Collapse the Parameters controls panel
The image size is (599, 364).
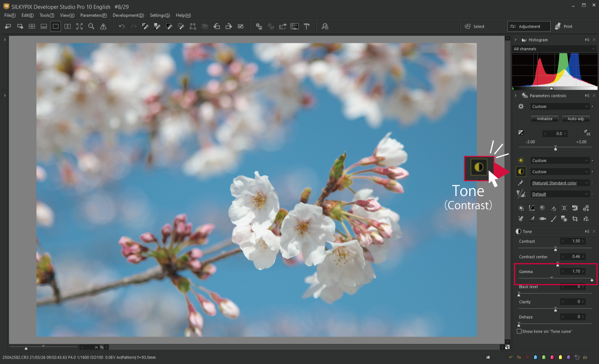point(516,96)
